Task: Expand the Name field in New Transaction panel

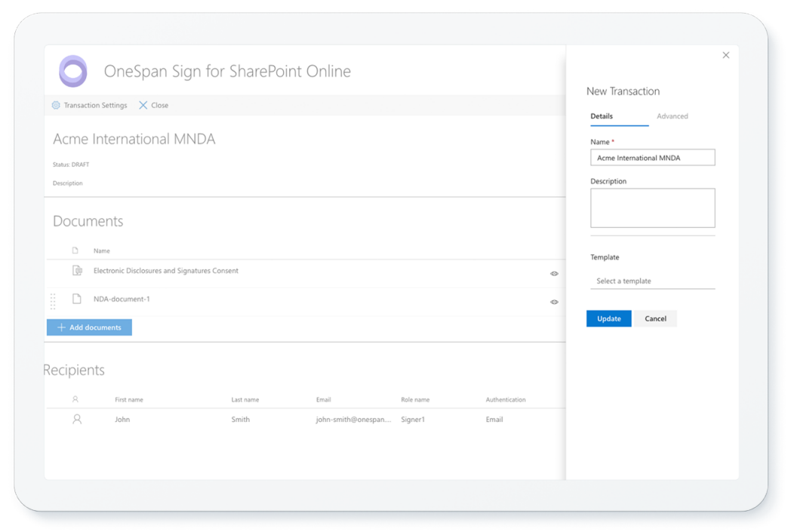Action: [652, 157]
